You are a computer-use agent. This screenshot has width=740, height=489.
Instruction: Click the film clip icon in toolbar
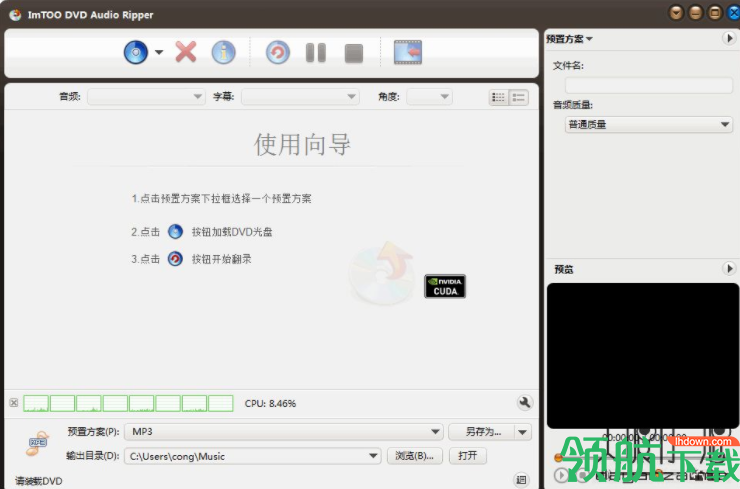click(x=408, y=52)
